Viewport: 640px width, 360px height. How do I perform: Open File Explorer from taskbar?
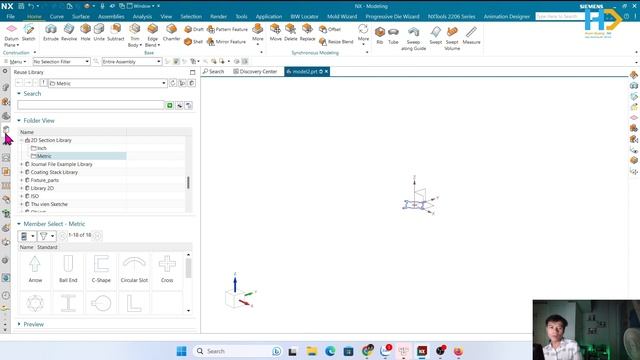click(312, 351)
